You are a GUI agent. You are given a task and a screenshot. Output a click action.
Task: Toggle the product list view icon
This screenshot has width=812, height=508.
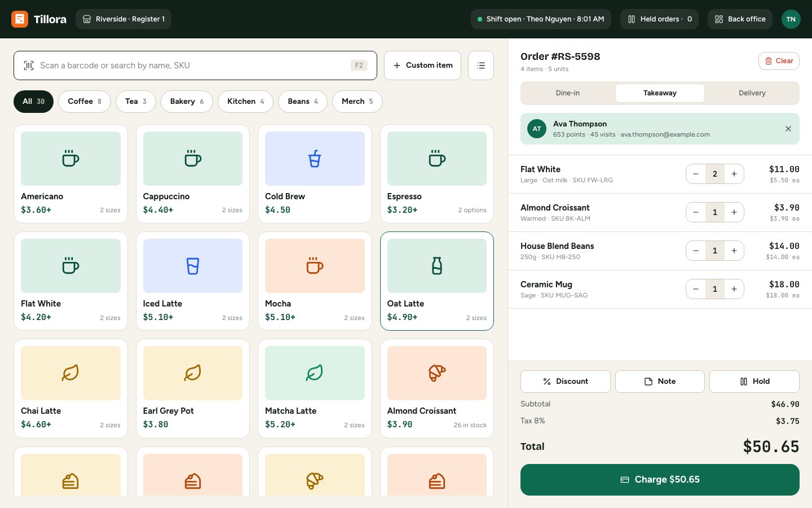[x=481, y=65]
